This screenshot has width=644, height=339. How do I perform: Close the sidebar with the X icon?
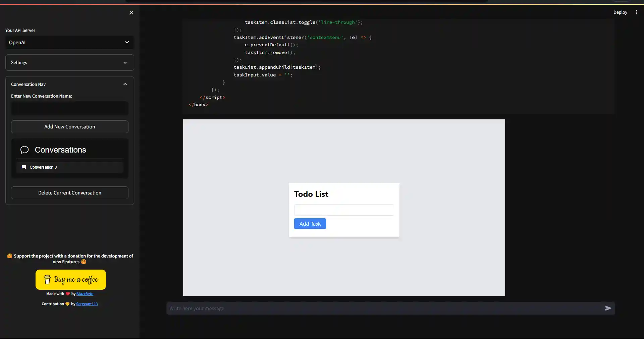pos(131,13)
